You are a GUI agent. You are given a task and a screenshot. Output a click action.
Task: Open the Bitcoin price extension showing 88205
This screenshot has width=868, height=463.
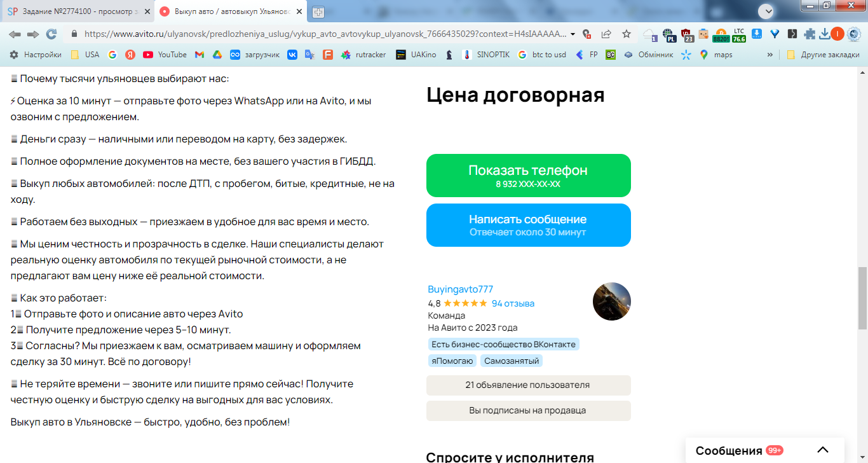point(721,35)
